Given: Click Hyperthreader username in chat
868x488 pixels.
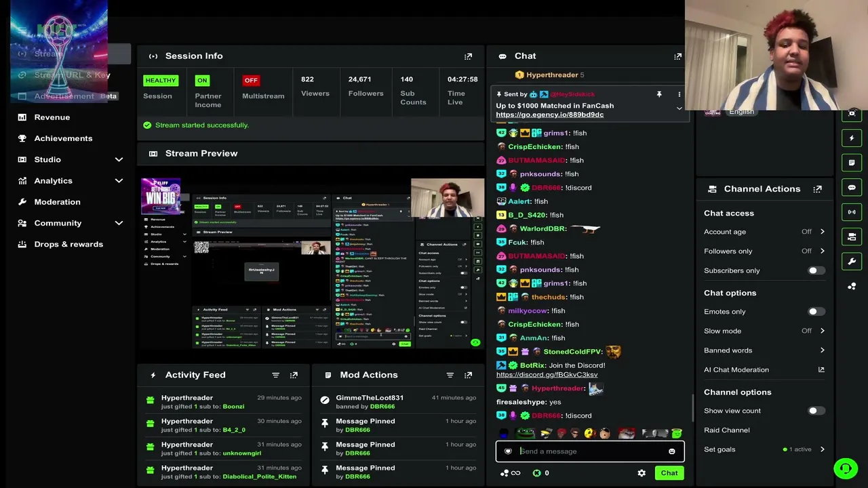Looking at the screenshot, I should click(558, 388).
